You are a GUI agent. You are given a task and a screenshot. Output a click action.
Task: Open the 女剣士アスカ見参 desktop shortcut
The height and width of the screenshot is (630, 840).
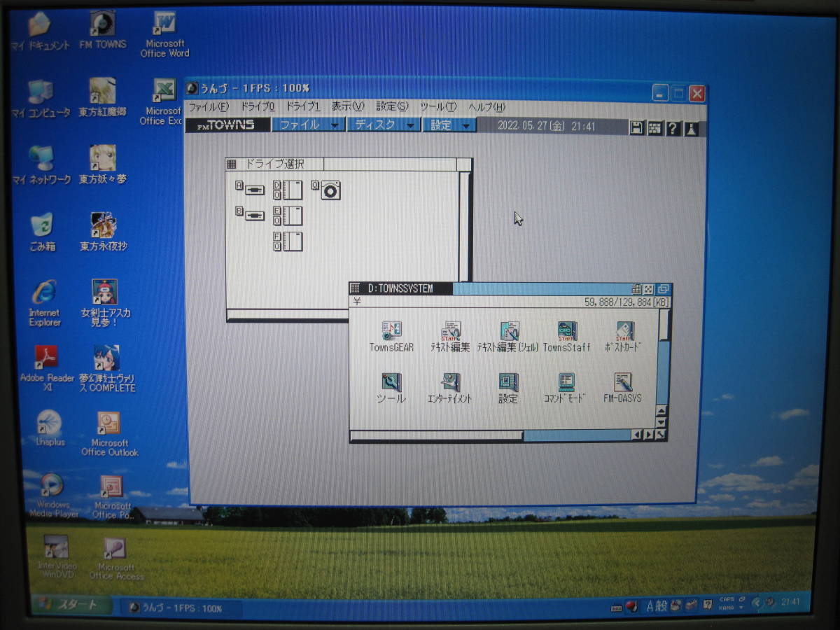(x=106, y=303)
